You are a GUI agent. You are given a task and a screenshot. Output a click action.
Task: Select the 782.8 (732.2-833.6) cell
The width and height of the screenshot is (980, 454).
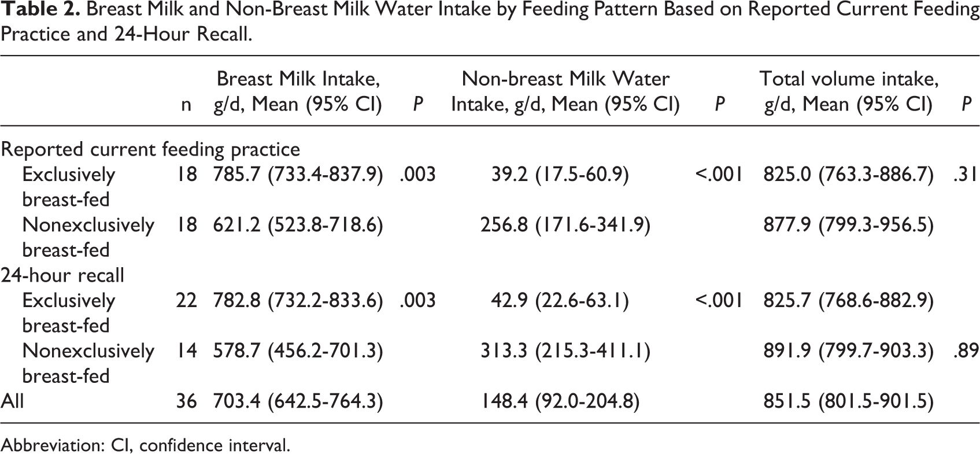[x=298, y=300]
